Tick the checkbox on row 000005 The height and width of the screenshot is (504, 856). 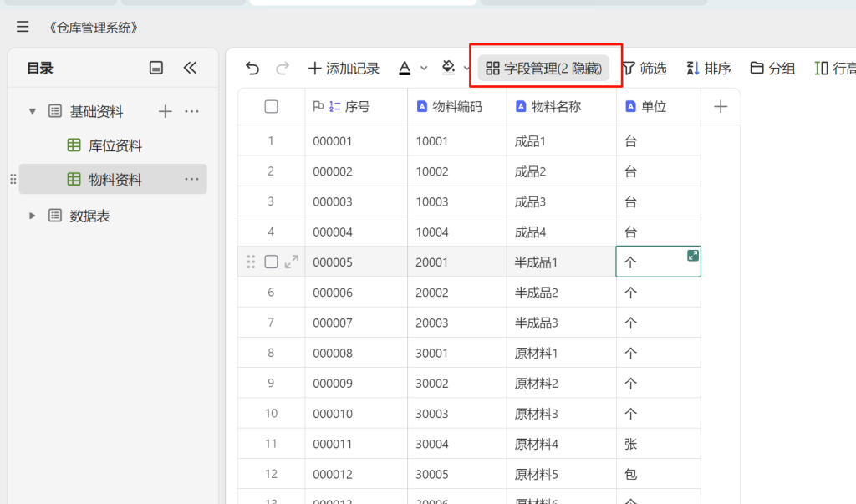[272, 262]
